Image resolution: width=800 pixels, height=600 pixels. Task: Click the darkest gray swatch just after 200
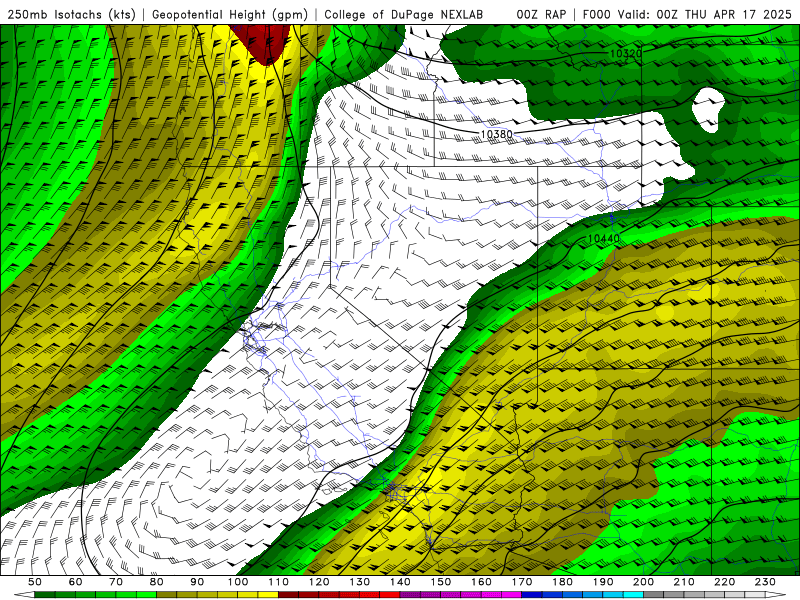[x=654, y=595]
